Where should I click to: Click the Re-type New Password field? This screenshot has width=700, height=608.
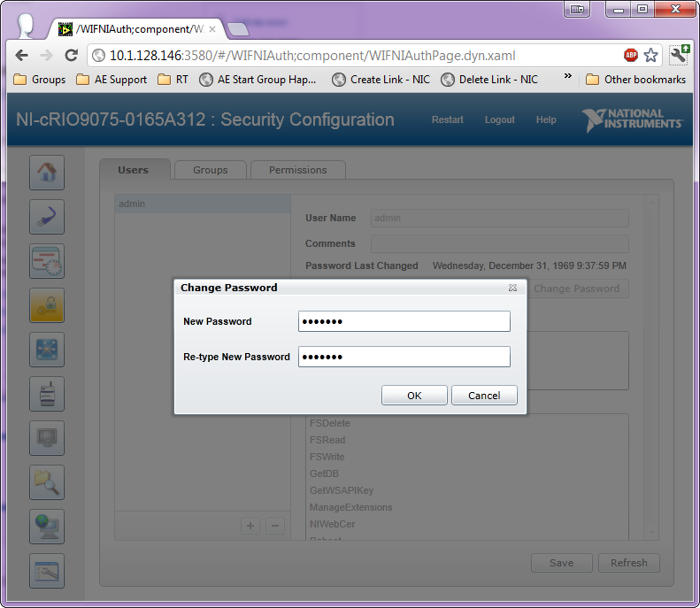point(404,357)
